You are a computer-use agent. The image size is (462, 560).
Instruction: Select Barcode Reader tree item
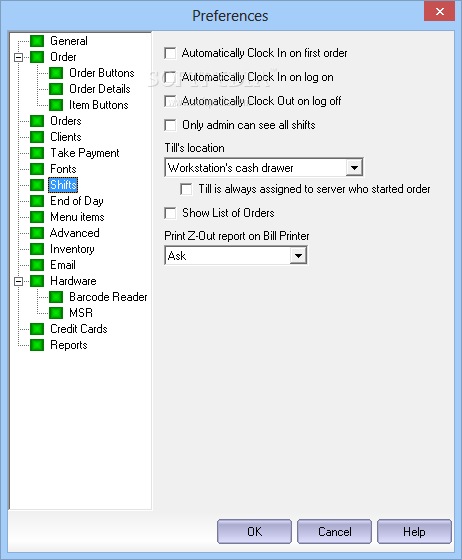click(x=108, y=297)
